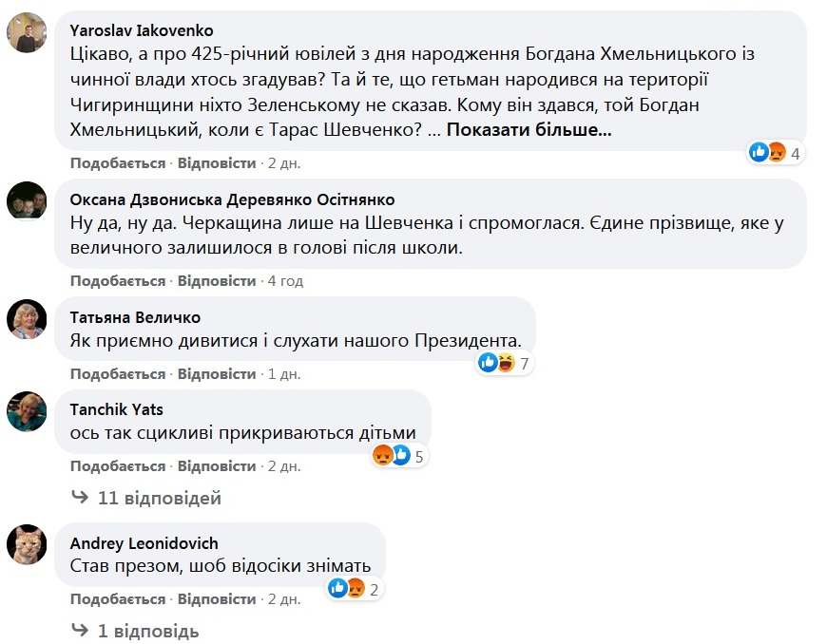Open Tanchik Yats profile name link
Viewport: 827px width, 644px height.
(x=117, y=409)
